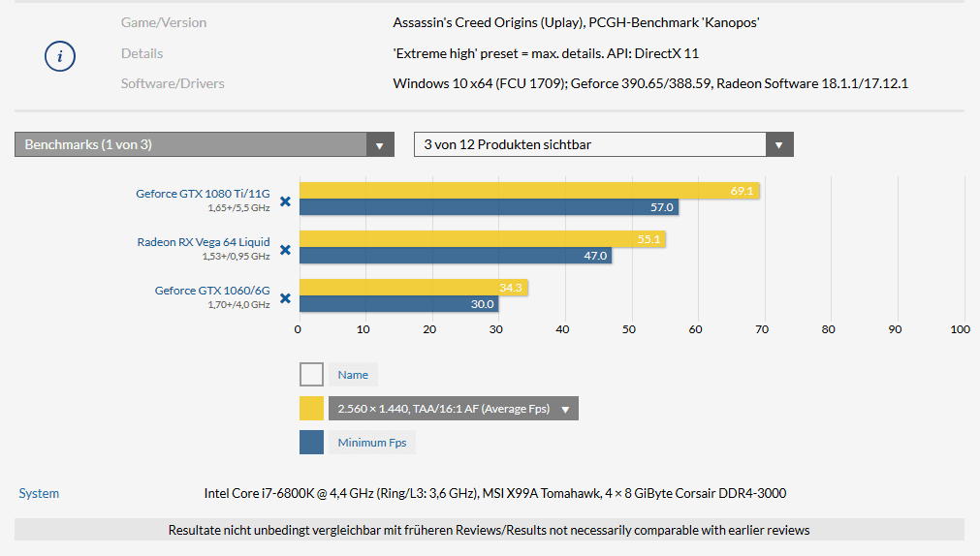Remove Geforce GTX 1080 Ti/11G row

[x=285, y=201]
